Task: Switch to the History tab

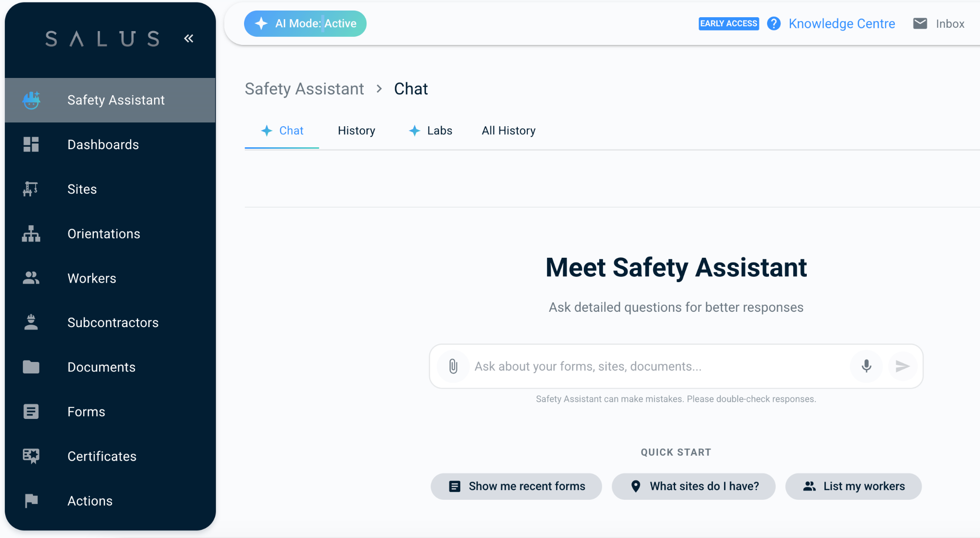Action: [x=356, y=131]
